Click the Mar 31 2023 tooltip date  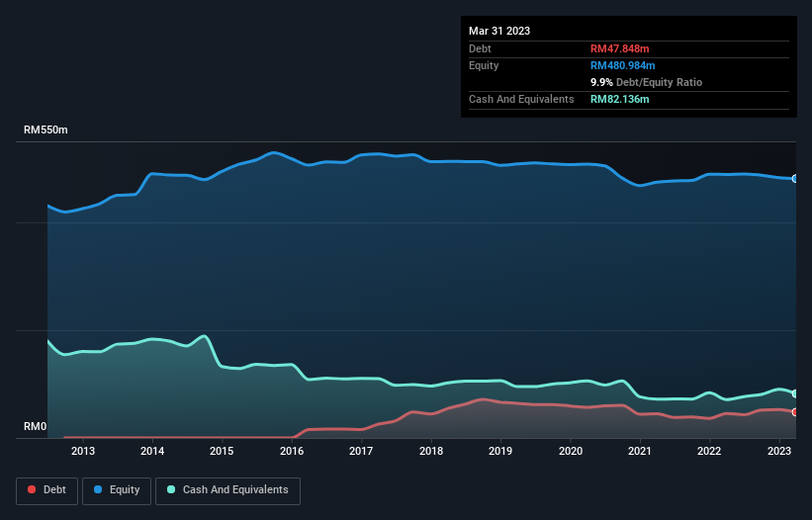499,31
